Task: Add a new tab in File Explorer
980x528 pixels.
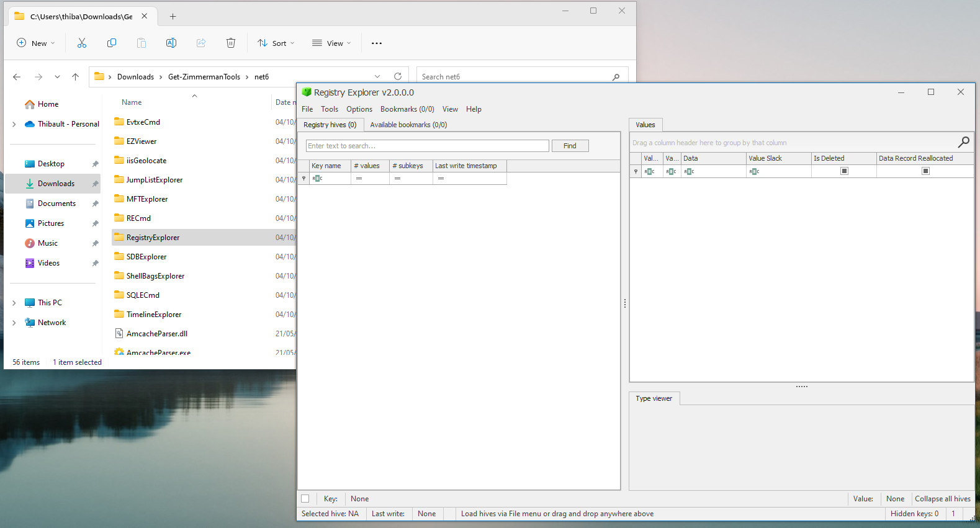Action: tap(173, 17)
